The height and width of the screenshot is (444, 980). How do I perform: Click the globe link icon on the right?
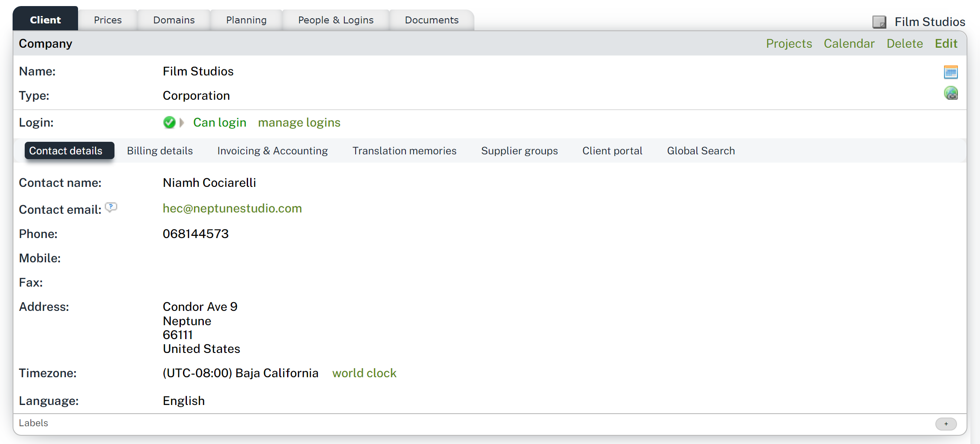951,93
